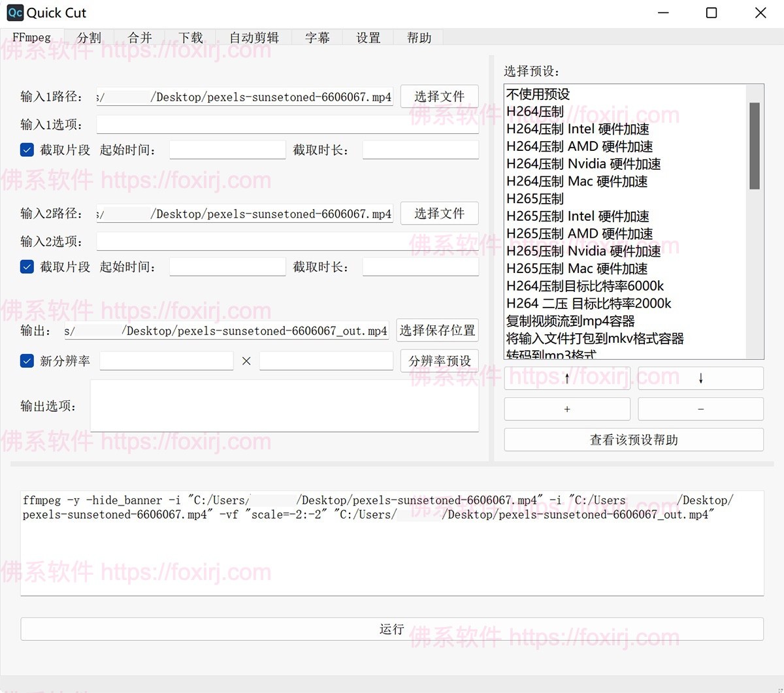Click the Quick Cut app logo icon
The width and height of the screenshot is (784, 693).
14,12
